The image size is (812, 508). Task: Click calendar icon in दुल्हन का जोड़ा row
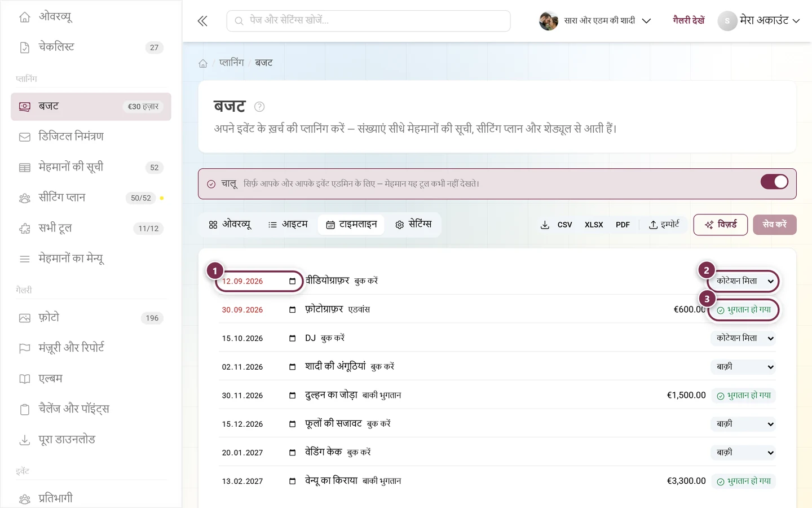[x=292, y=395]
